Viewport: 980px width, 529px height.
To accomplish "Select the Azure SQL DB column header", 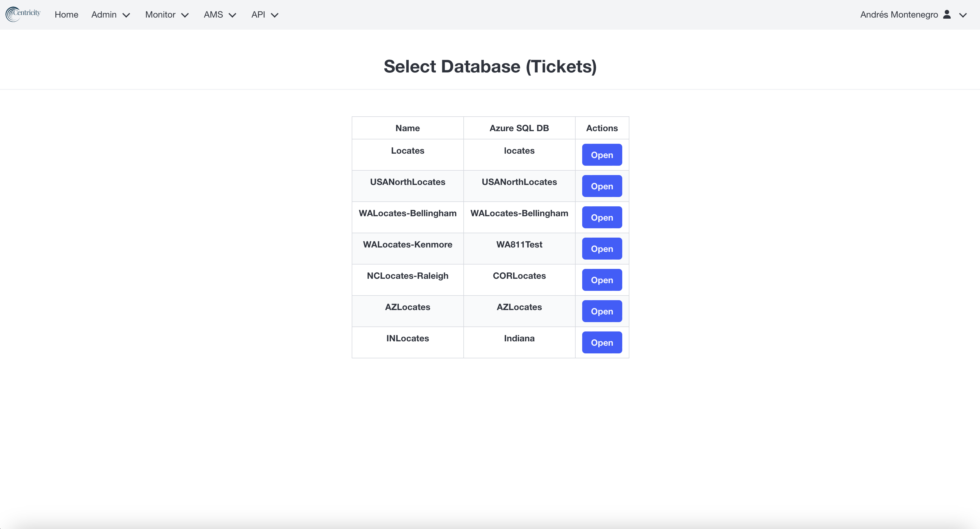I will 519,128.
